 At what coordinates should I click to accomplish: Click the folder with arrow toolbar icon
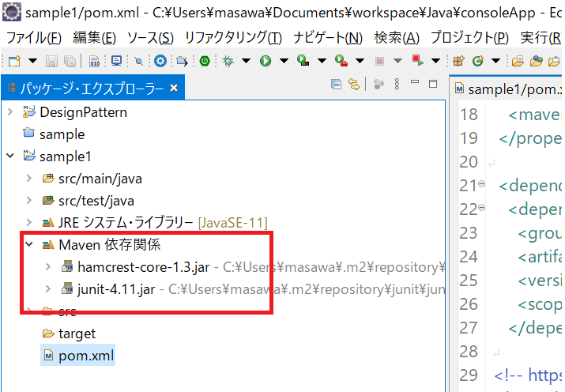pyautogui.click(x=183, y=62)
